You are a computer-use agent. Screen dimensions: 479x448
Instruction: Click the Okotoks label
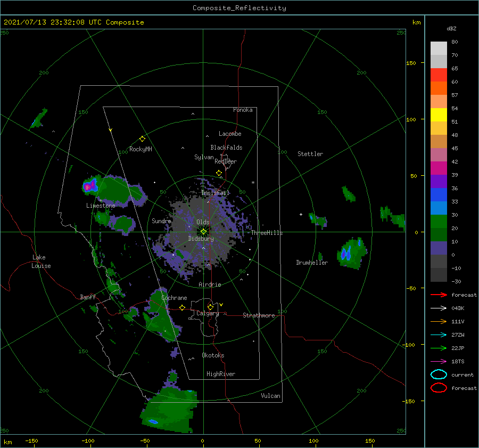[x=213, y=355]
